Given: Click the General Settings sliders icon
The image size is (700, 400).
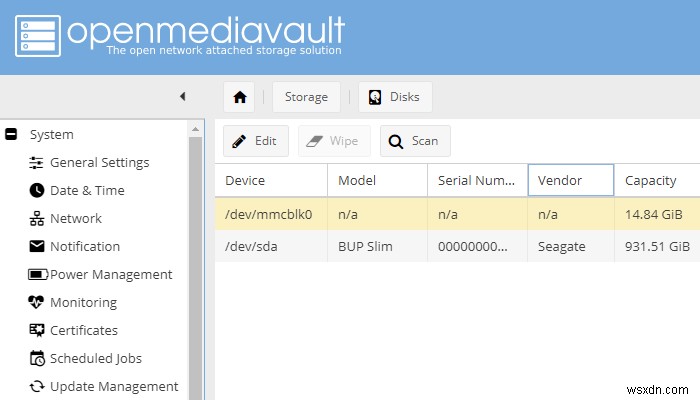Looking at the screenshot, I should pos(36,162).
